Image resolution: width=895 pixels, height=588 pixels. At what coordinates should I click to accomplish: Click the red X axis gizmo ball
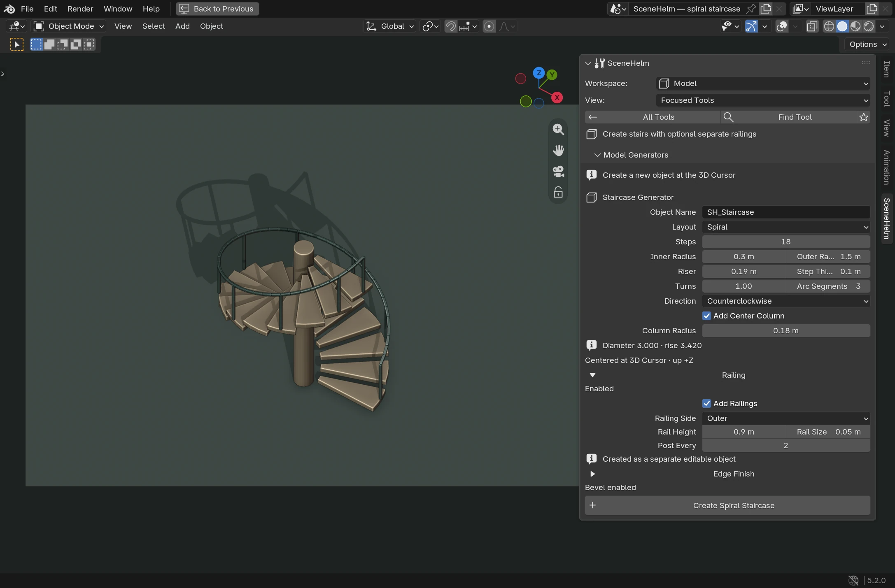point(557,98)
